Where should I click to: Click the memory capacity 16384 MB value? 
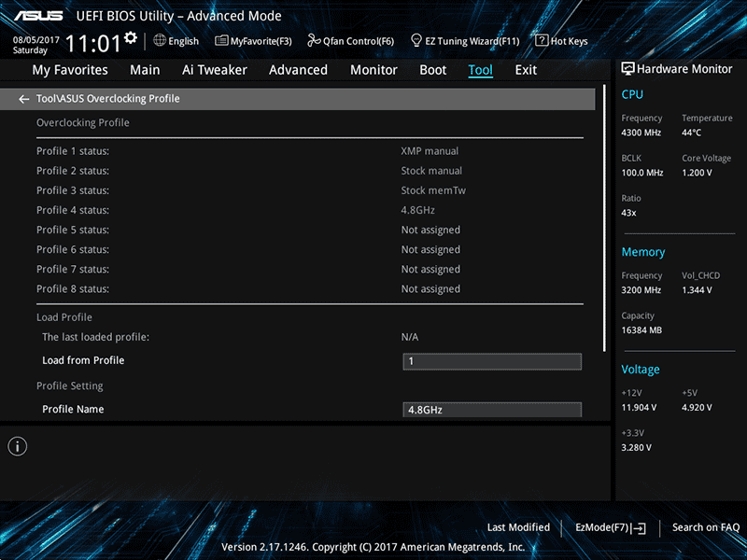[x=641, y=330]
